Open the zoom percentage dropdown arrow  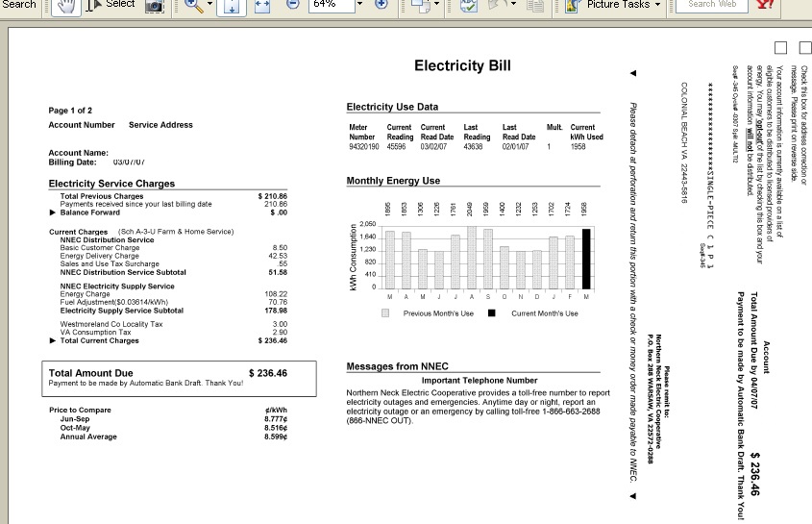click(359, 5)
